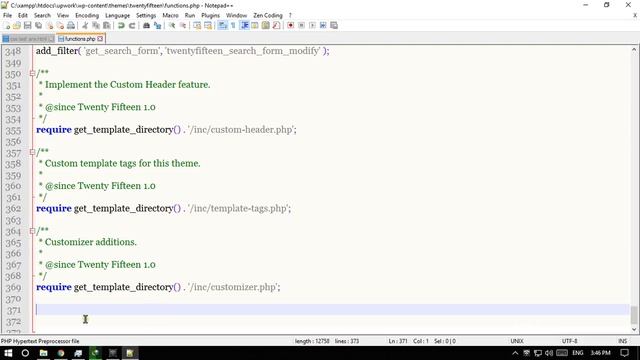Viewport: 640px width, 360px height.
Task: Open the Macro menu
Action: pos(170,15)
